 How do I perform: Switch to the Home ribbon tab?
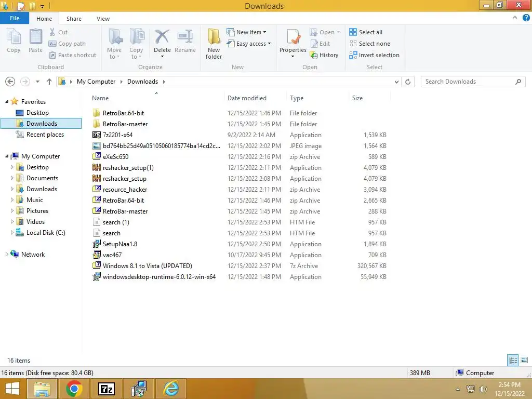point(44,19)
